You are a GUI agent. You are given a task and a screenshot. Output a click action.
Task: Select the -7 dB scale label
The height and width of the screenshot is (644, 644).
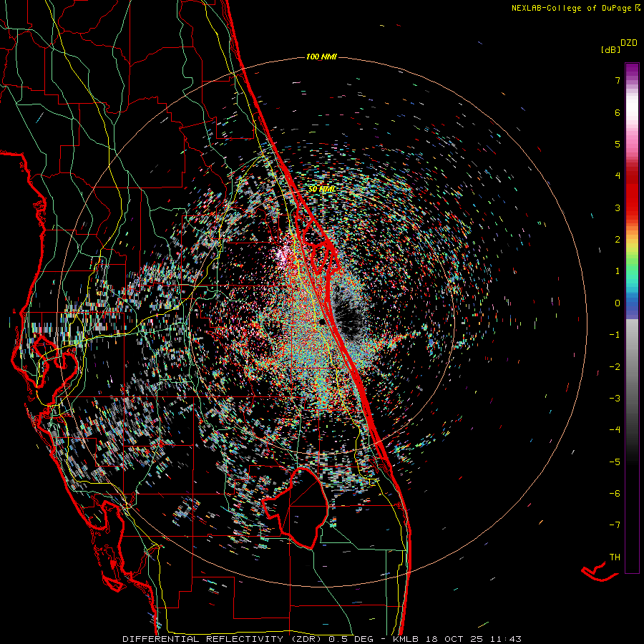point(615,525)
